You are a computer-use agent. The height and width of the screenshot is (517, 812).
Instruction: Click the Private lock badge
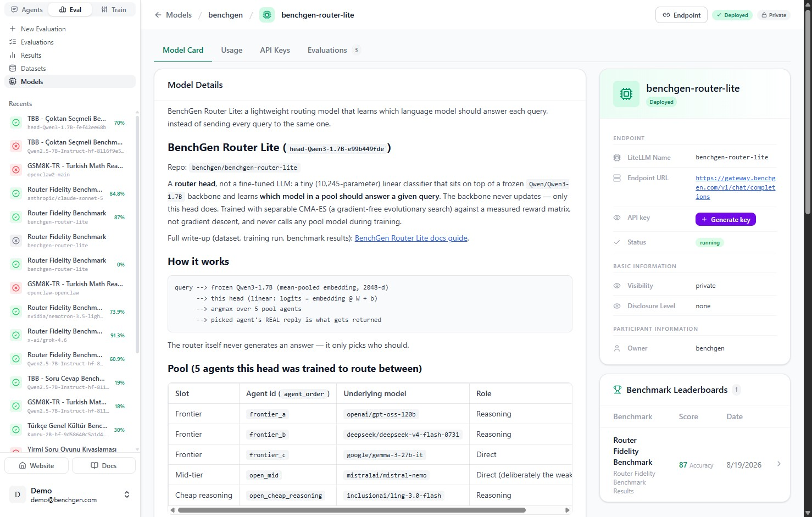point(774,15)
